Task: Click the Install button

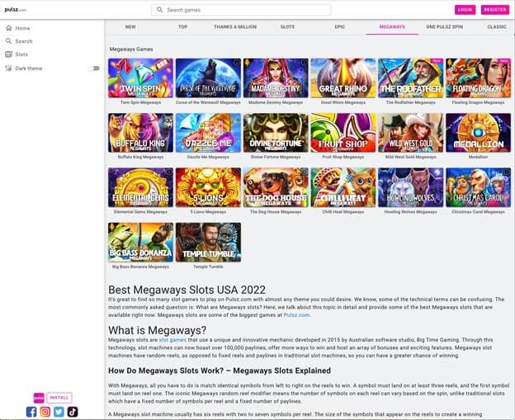Action: point(59,398)
